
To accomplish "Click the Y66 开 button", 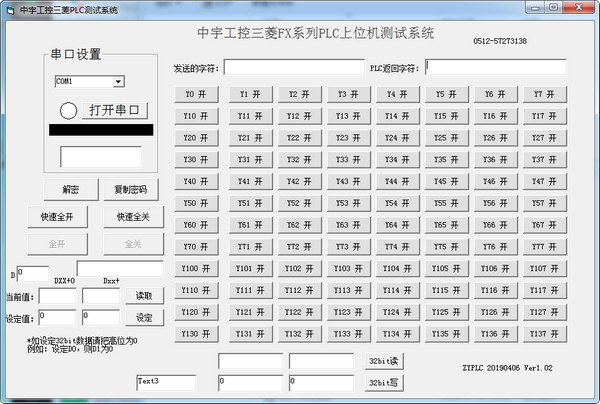I will (496, 225).
